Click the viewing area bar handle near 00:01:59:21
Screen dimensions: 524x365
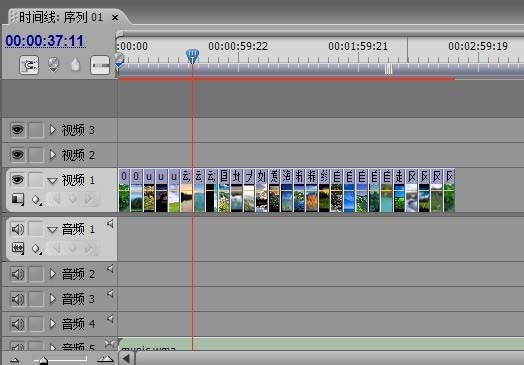pos(388,69)
